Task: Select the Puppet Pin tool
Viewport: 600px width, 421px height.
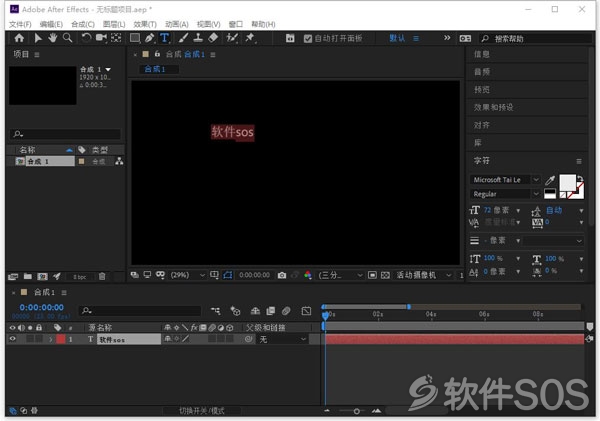Action: (250, 38)
